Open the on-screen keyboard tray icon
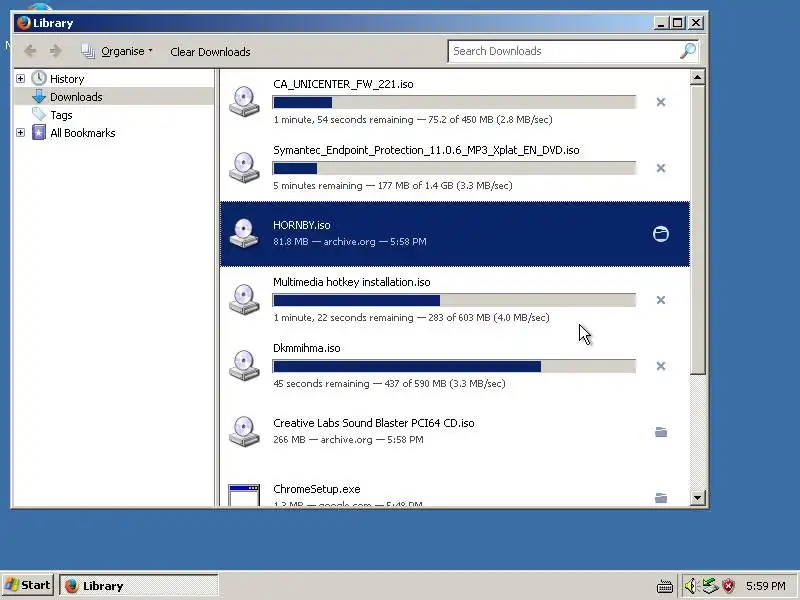This screenshot has width=800, height=600. [665, 587]
